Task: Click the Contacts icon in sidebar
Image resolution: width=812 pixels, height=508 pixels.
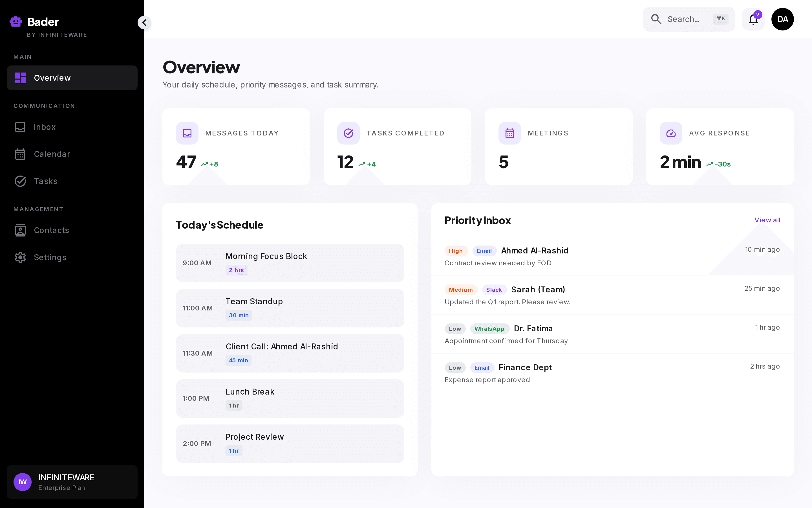Action: coord(20,230)
